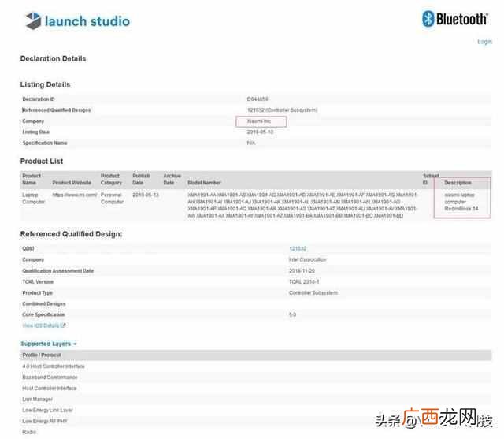Click the QDID label
The height and width of the screenshot is (439, 504).
(x=28, y=248)
